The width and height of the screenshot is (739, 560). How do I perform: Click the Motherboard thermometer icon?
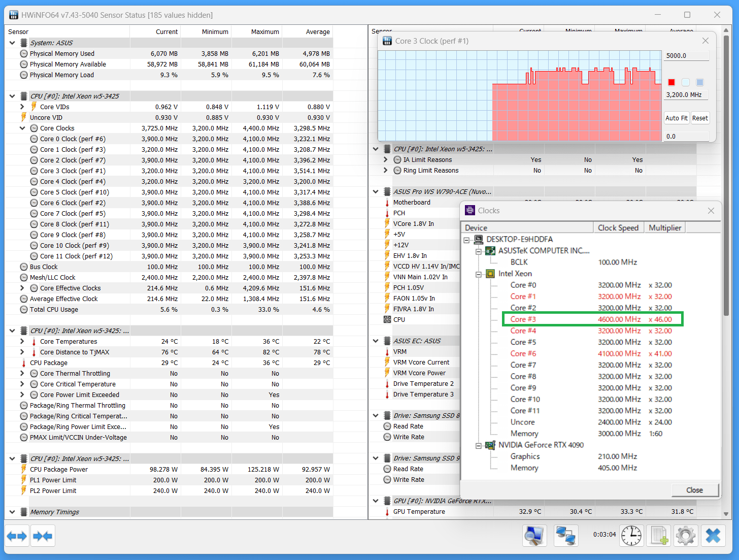[387, 202]
